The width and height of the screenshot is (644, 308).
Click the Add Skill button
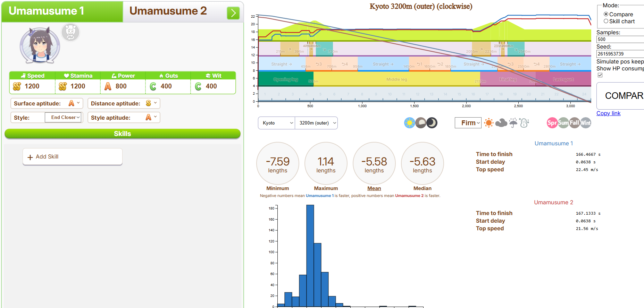[x=73, y=157]
